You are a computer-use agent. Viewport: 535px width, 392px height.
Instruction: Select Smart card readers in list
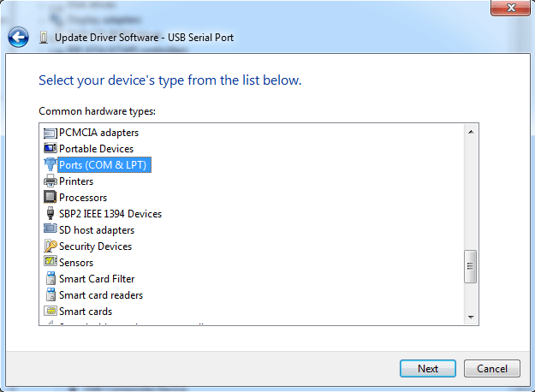pyautogui.click(x=100, y=295)
